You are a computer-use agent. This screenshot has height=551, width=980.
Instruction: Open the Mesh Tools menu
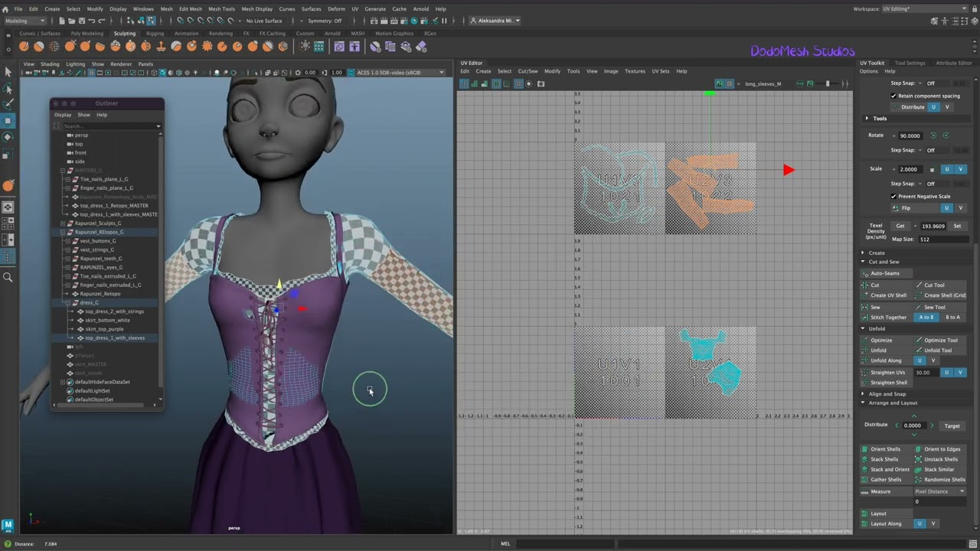221,9
